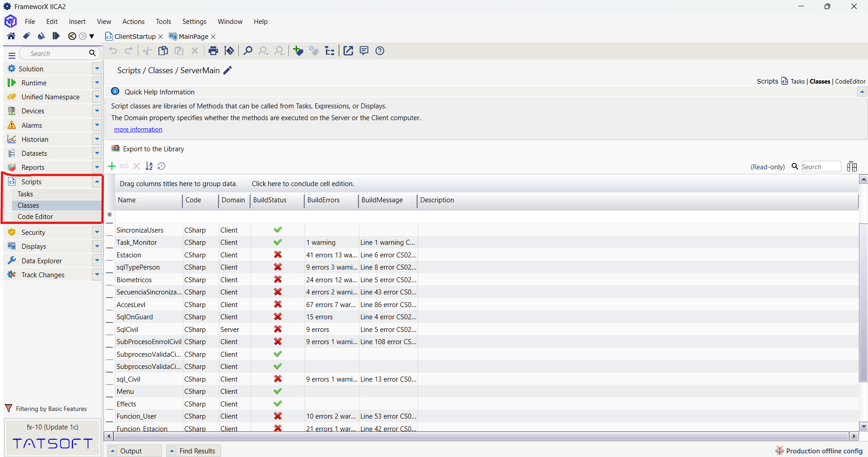Viewport: 868px width, 457px height.
Task: Click the Cut scissors icon
Action: 147,51
